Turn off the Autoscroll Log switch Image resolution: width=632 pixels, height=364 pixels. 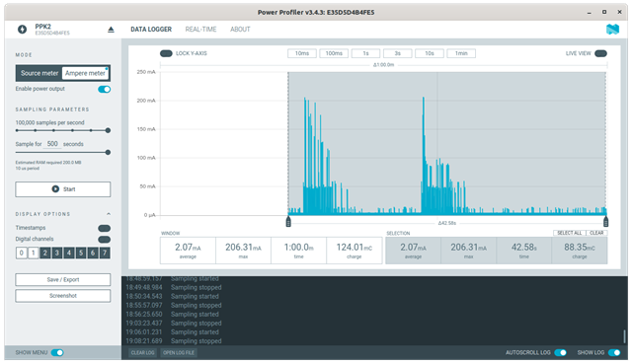(x=560, y=353)
